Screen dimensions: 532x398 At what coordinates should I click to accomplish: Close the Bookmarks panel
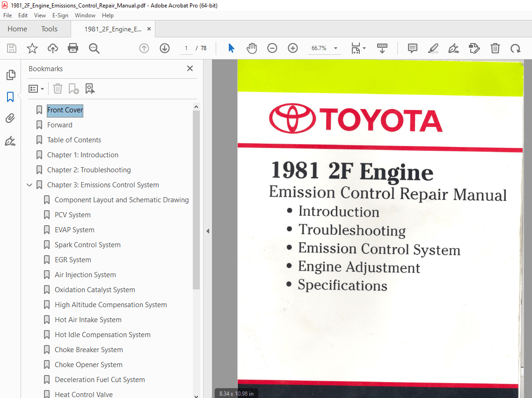click(190, 68)
